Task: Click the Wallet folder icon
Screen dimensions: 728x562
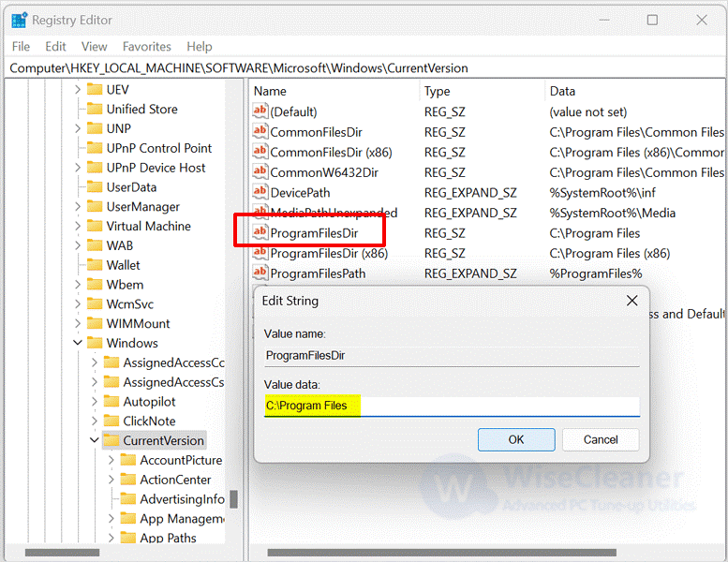Action: 95,264
